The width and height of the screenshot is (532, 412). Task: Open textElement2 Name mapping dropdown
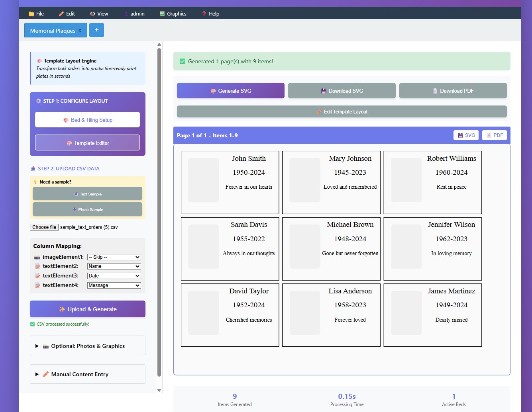[114, 266]
